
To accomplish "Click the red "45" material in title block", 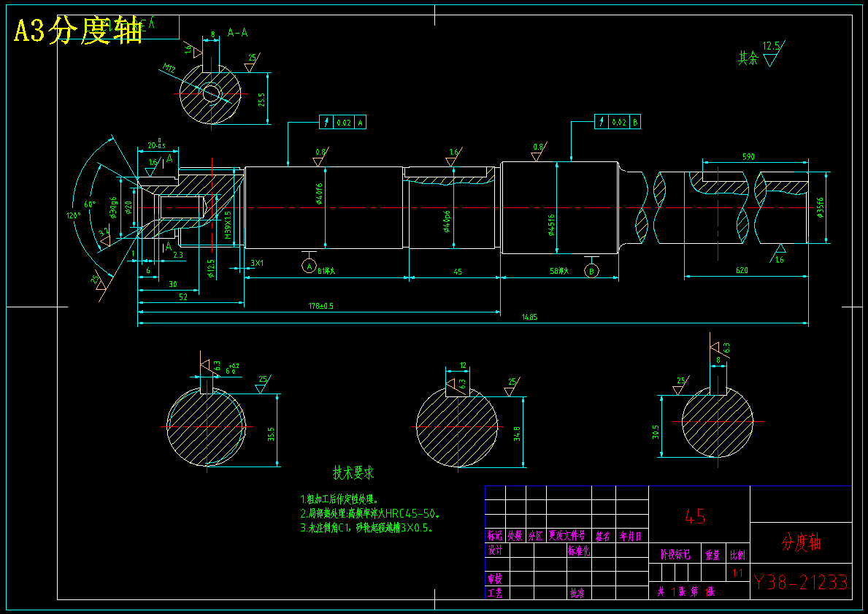I will (695, 517).
